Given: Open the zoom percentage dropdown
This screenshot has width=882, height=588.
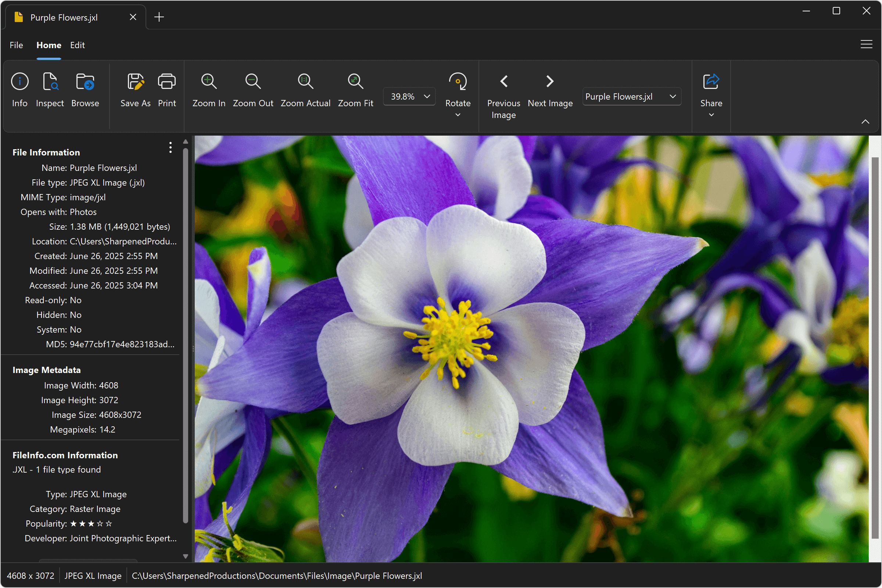Looking at the screenshot, I should [426, 96].
